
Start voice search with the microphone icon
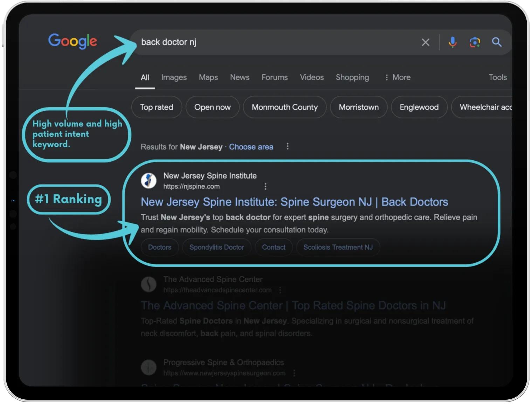click(452, 42)
